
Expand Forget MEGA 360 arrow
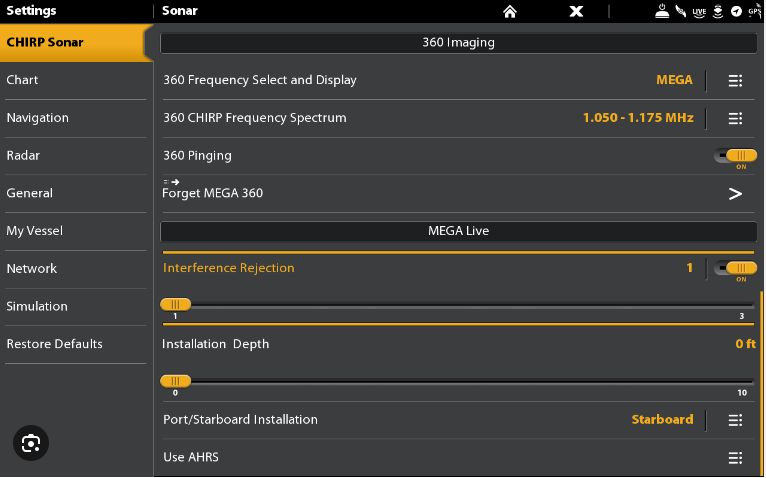(x=735, y=193)
